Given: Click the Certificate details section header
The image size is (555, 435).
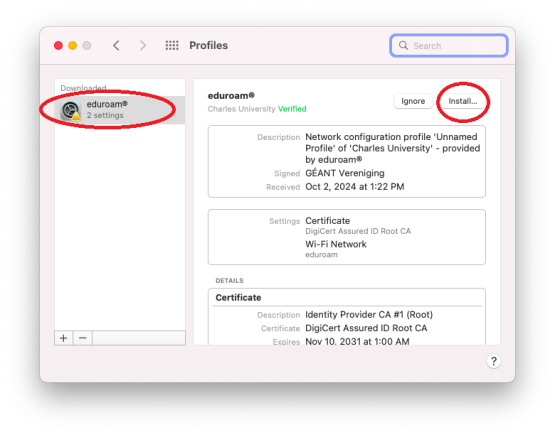Looking at the screenshot, I should tap(238, 298).
